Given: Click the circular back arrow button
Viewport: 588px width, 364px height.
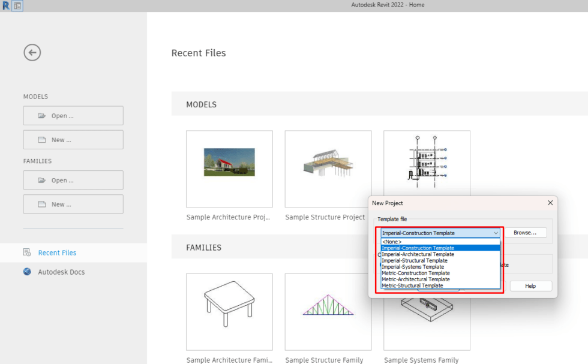Looking at the screenshot, I should point(32,53).
